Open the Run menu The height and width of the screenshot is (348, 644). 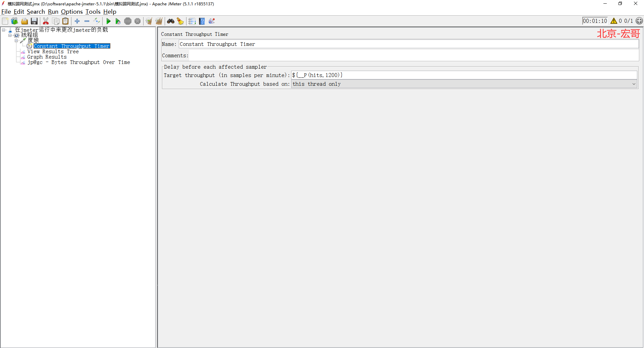pyautogui.click(x=53, y=12)
